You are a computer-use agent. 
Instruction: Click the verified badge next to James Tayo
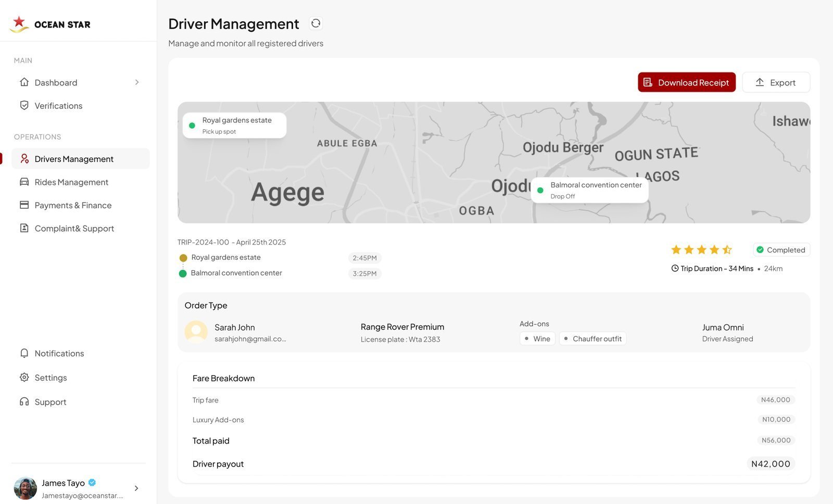(92, 483)
